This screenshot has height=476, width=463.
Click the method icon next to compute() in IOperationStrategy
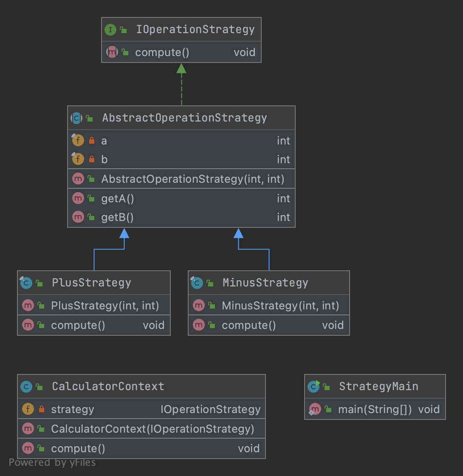[x=111, y=52]
